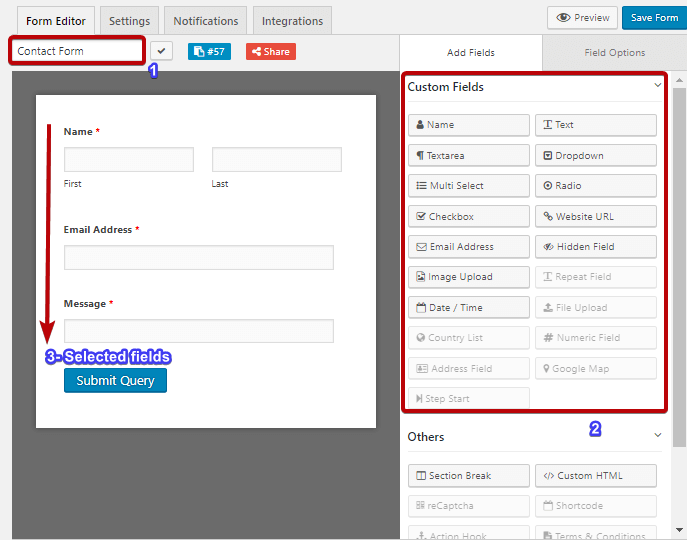Viewport: 687px width, 540px height.
Task: Add a Website URL field button
Action: point(595,217)
